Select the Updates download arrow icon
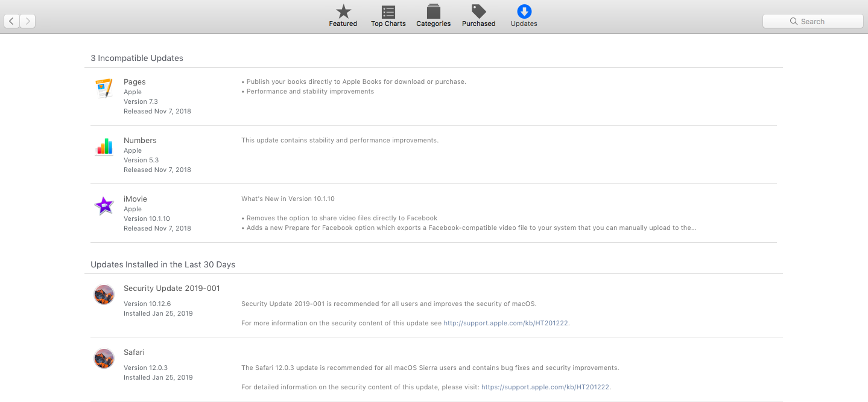Screen dimensions: 868x402 (524, 11)
